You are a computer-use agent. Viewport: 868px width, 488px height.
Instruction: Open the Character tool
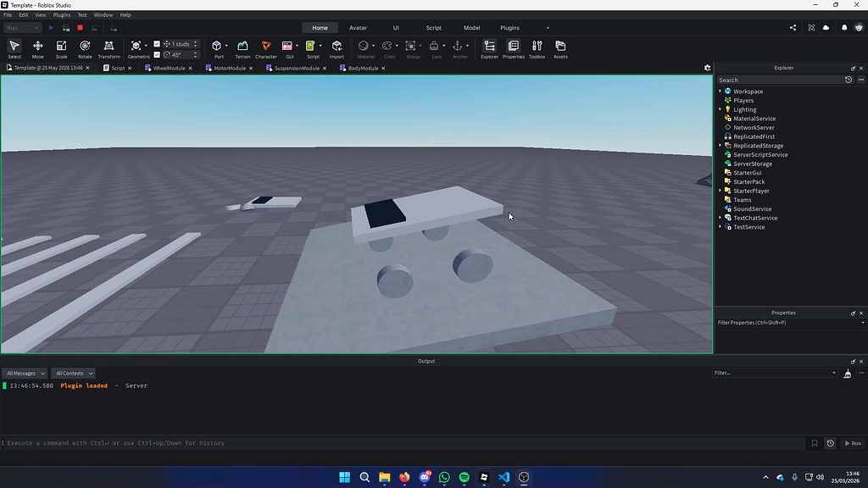click(x=265, y=49)
